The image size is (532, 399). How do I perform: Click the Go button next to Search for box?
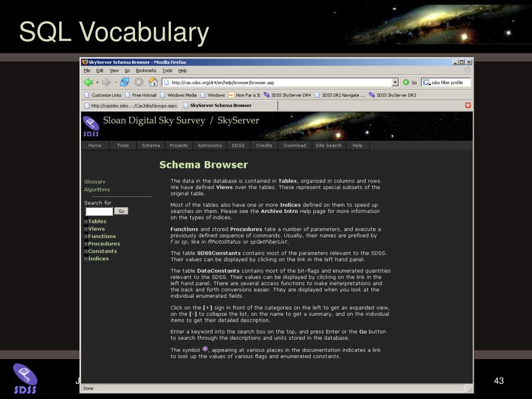122,211
